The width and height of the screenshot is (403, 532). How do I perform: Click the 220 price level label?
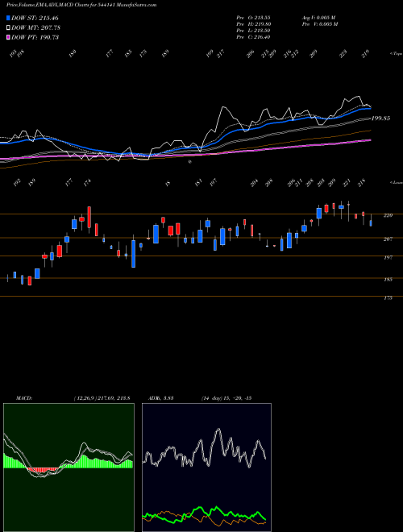coord(388,215)
